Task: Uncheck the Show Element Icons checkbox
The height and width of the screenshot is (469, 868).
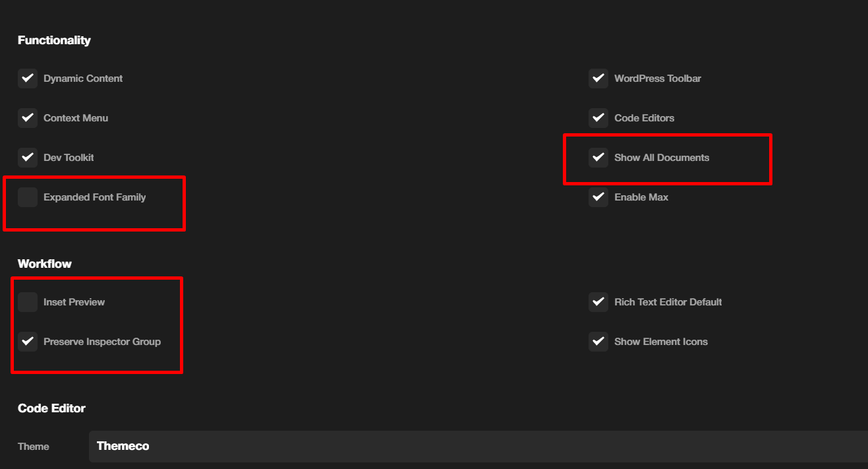Action: [598, 342]
